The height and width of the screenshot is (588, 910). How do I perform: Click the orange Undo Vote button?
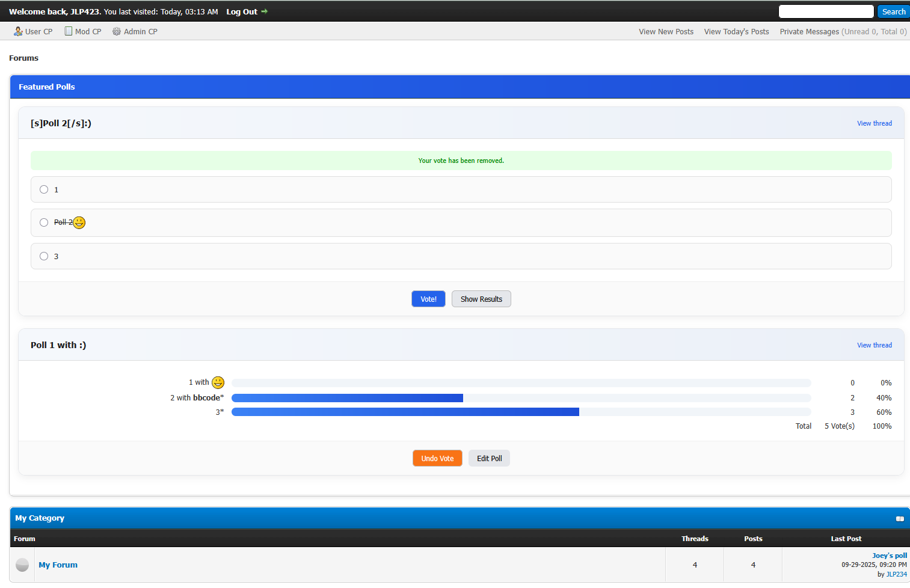coord(437,458)
